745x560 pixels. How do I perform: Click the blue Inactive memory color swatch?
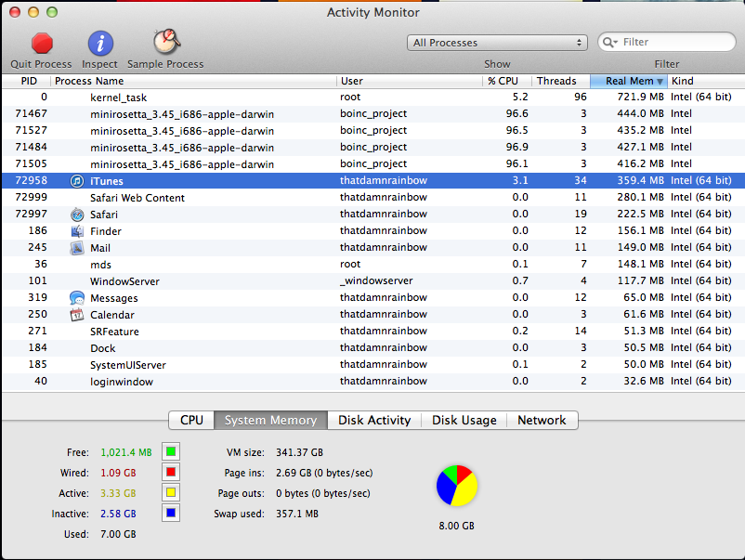171,513
